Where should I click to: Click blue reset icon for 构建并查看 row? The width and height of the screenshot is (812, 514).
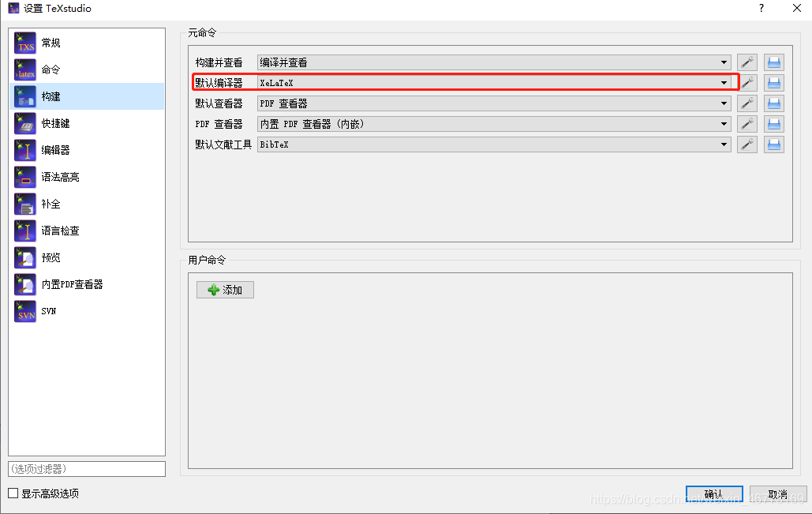click(x=773, y=62)
